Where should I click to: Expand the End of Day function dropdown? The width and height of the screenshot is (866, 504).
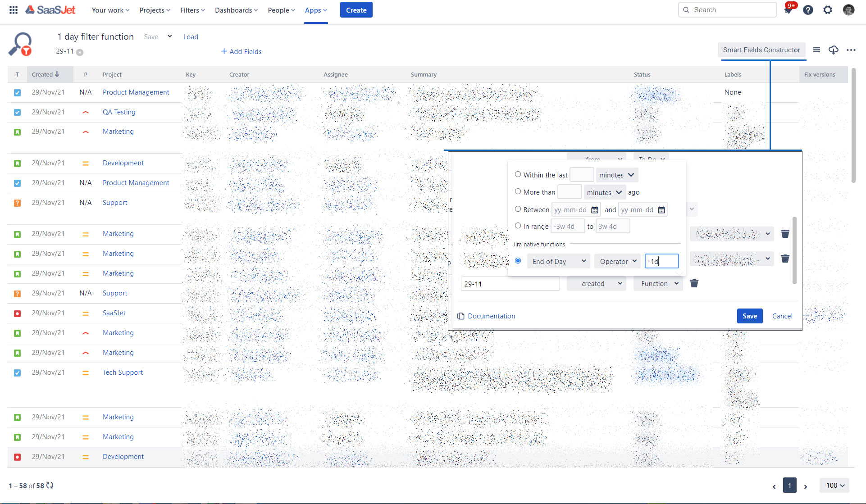(558, 261)
